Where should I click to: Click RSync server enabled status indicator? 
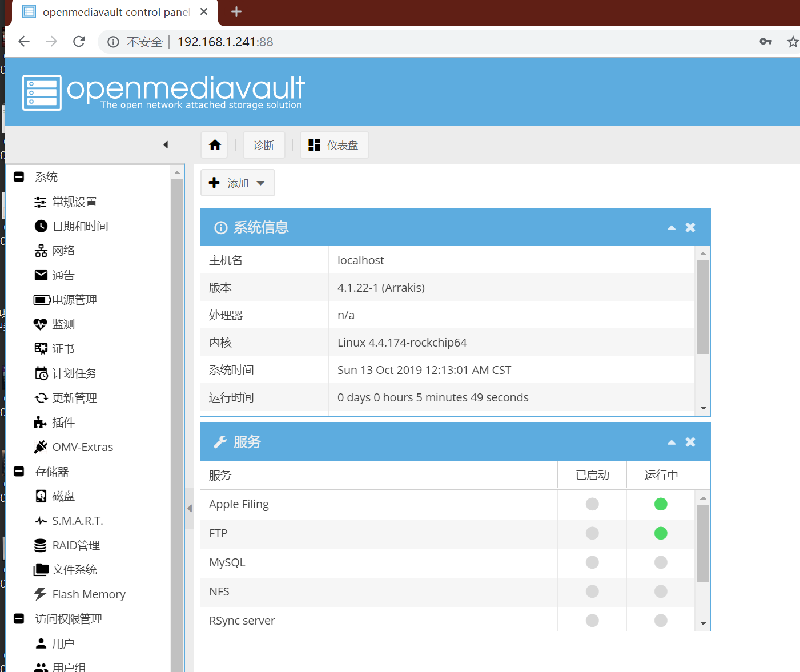(x=592, y=621)
